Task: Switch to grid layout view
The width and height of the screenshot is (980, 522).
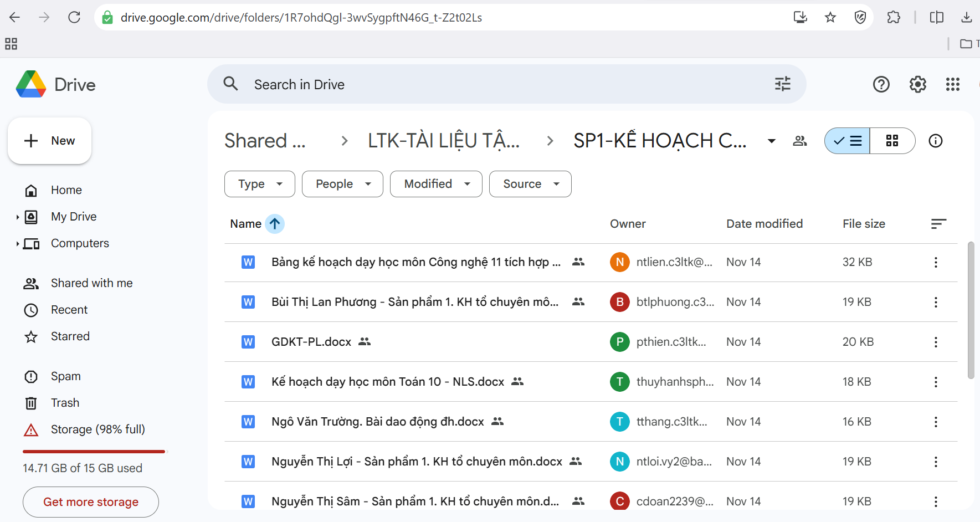Action: point(892,141)
